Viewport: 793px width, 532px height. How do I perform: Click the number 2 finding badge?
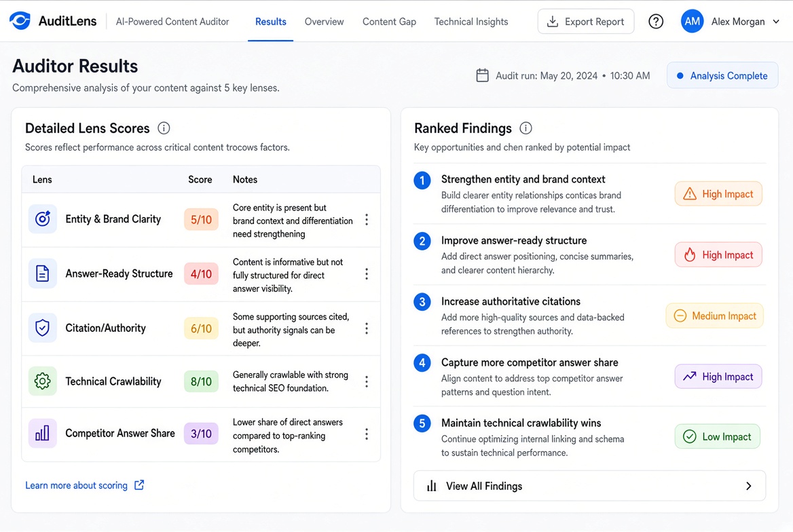click(x=422, y=241)
